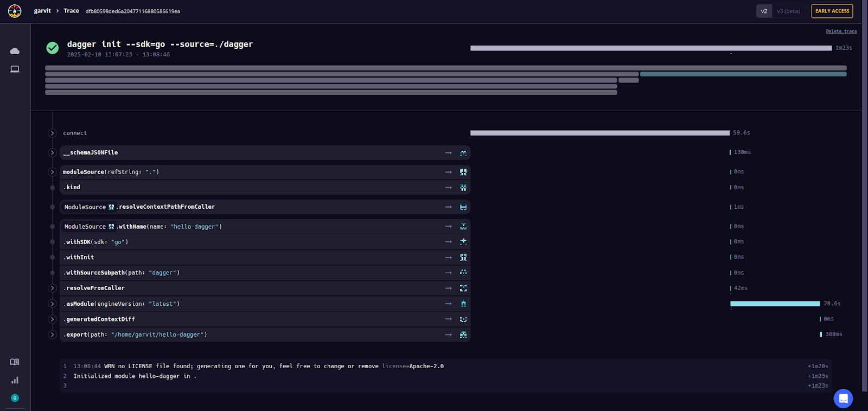Select the .kind row
The width and height of the screenshot is (868, 411).
click(x=265, y=188)
